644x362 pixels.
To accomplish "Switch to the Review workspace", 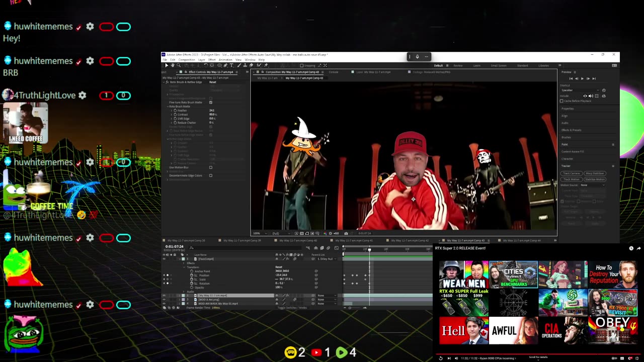I will pos(458,65).
